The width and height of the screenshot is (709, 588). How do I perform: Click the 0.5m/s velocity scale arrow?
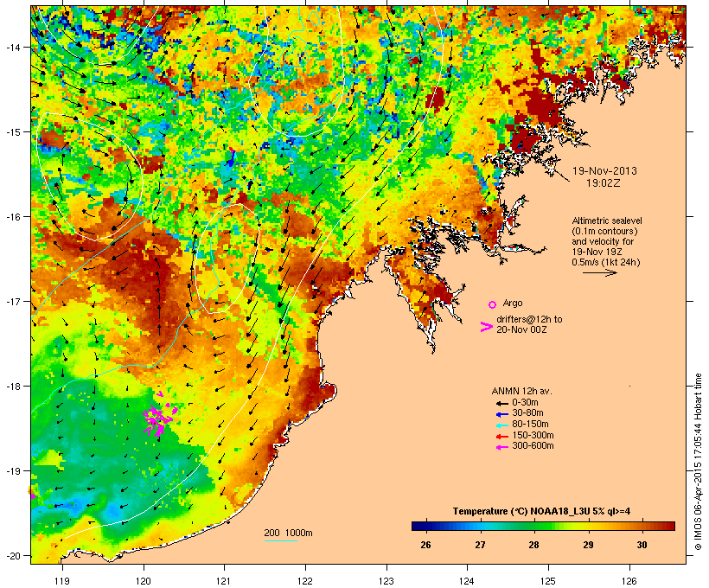[x=599, y=272]
